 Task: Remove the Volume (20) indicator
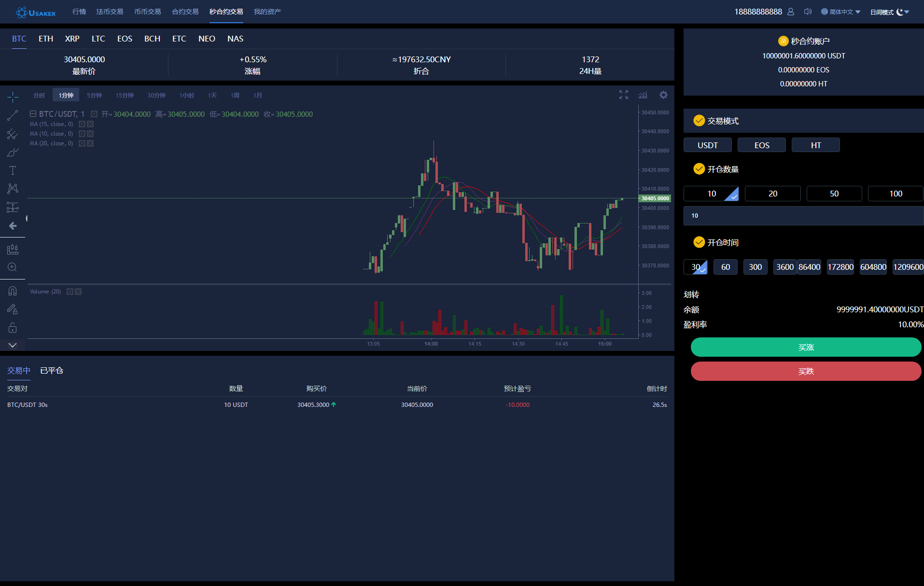(78, 292)
